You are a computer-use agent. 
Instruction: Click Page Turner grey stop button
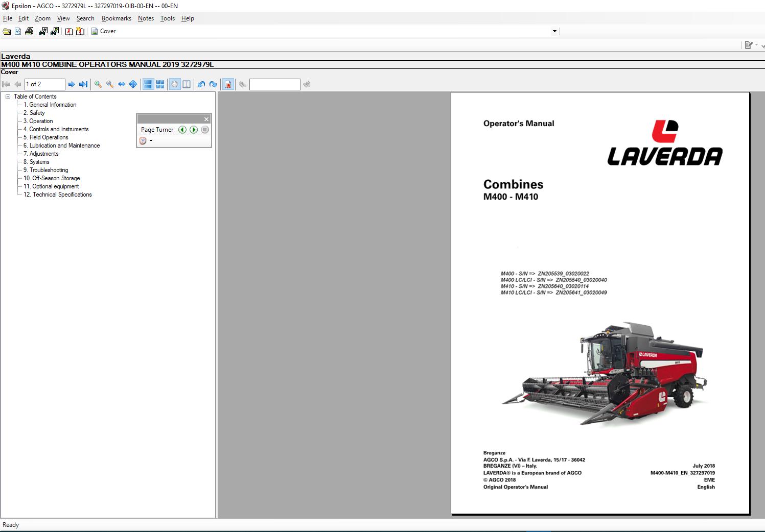[205, 130]
